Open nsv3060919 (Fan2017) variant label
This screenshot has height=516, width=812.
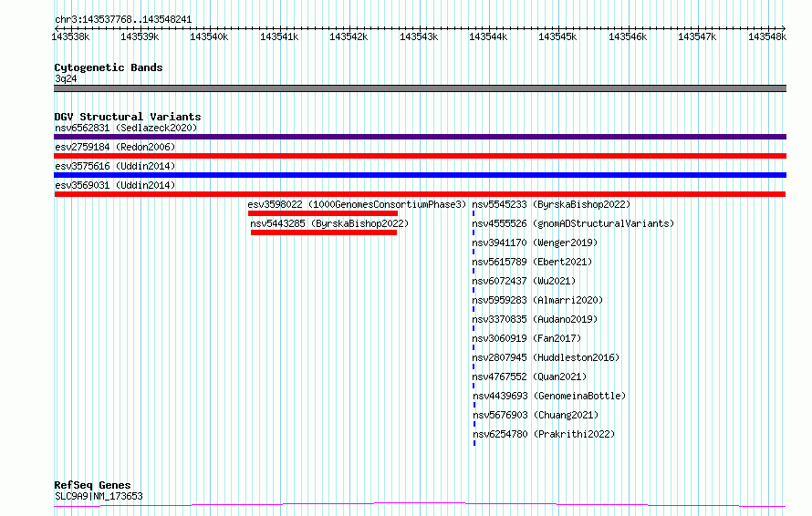click(526, 338)
